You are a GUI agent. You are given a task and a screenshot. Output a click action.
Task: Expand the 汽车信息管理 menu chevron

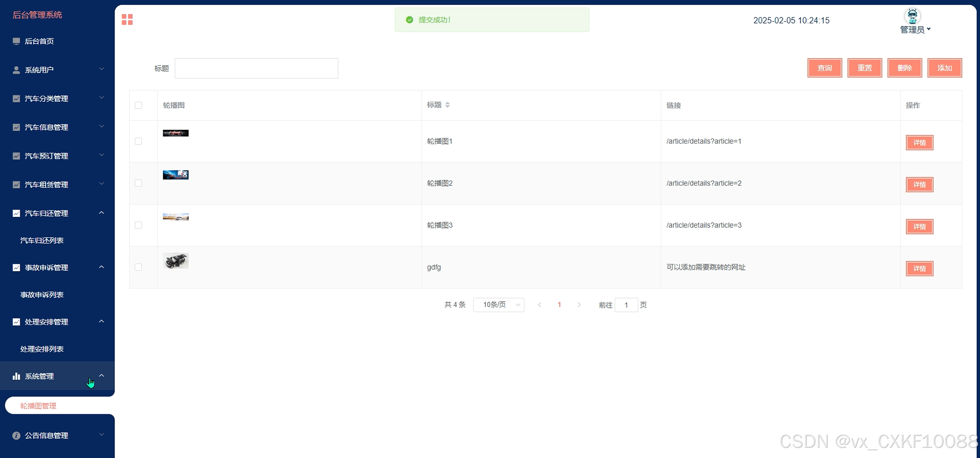pos(101,126)
